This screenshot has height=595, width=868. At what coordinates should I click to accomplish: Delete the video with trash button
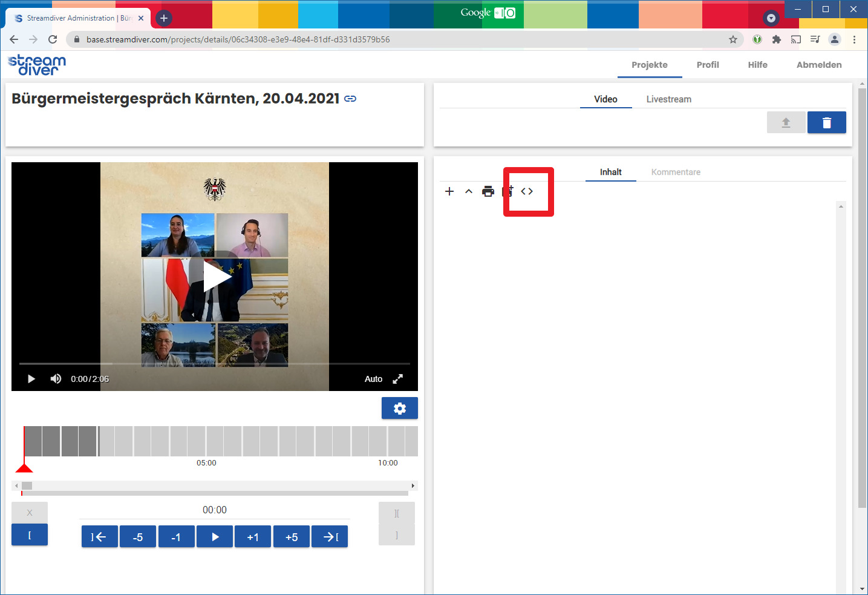(x=826, y=123)
